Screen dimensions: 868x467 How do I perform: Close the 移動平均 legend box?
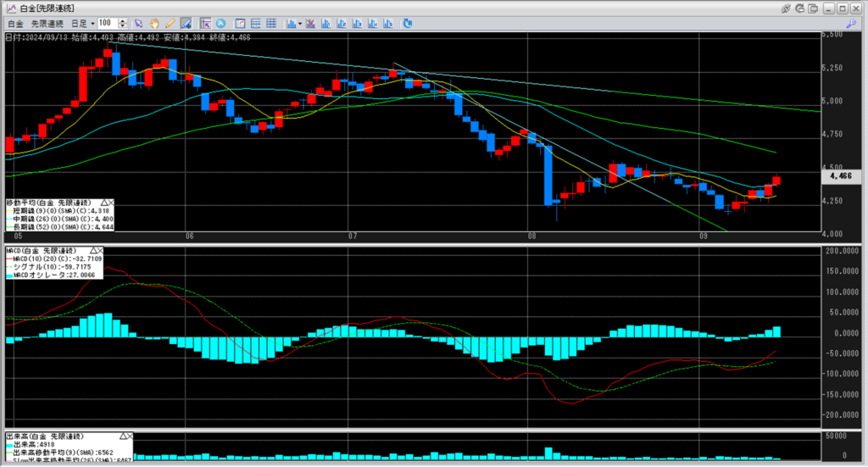[110, 203]
